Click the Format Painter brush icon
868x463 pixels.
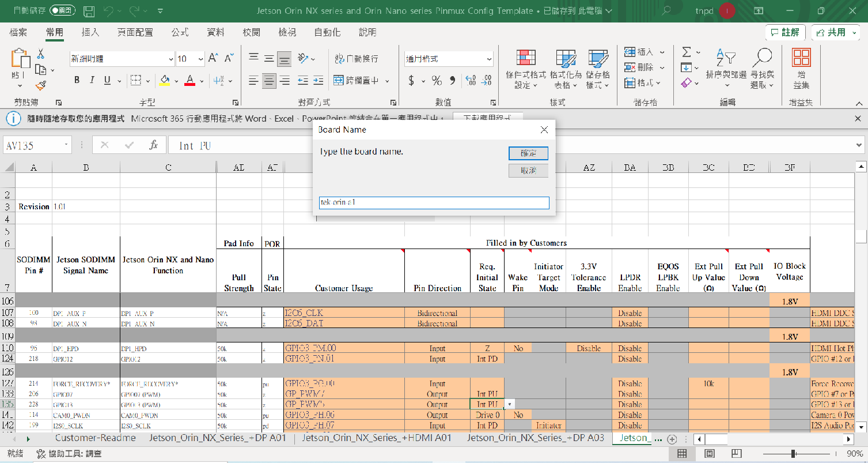tap(40, 85)
